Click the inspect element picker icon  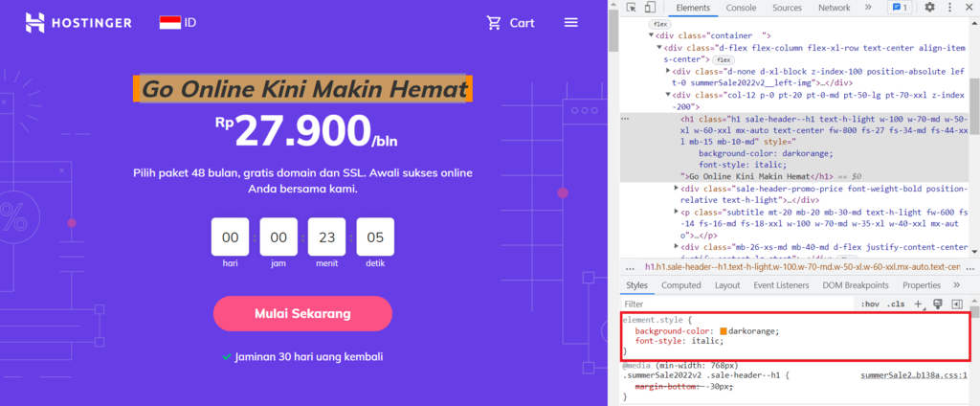coord(632,8)
